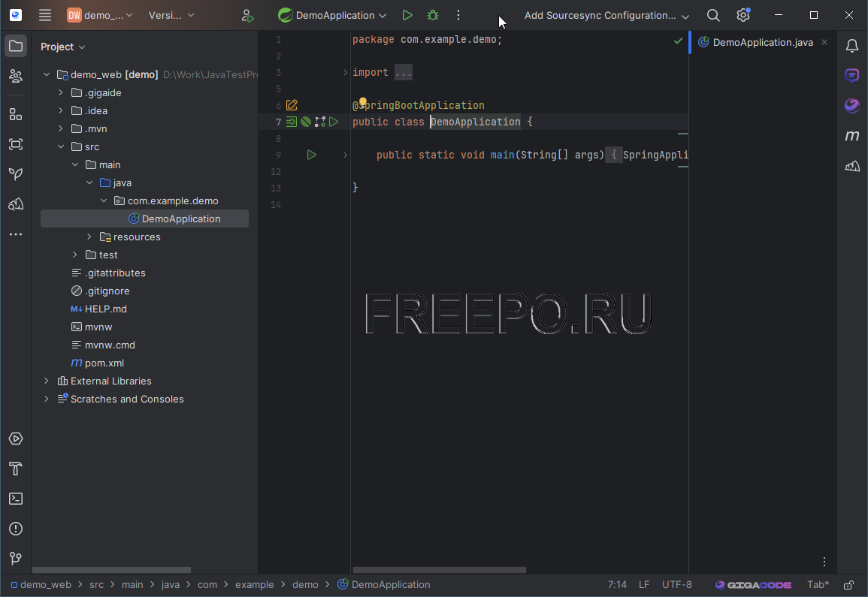Open the Maven tool window
This screenshot has height=597, width=868.
coord(851,136)
